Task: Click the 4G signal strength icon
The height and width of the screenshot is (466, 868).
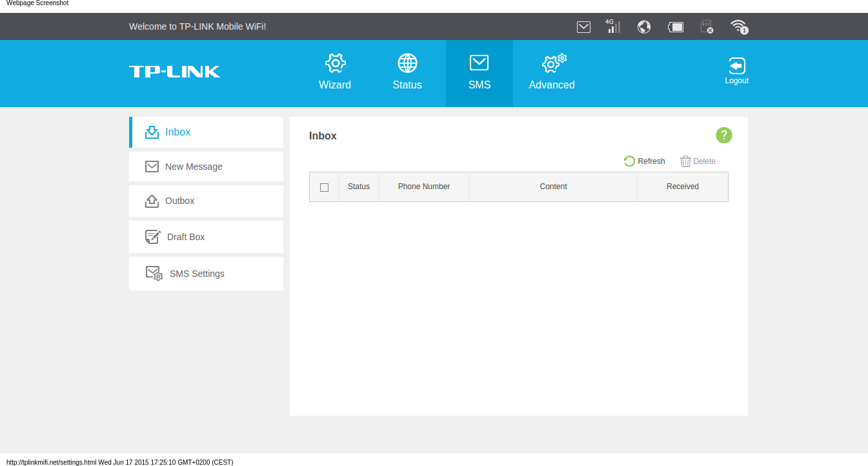Action: 613,26
